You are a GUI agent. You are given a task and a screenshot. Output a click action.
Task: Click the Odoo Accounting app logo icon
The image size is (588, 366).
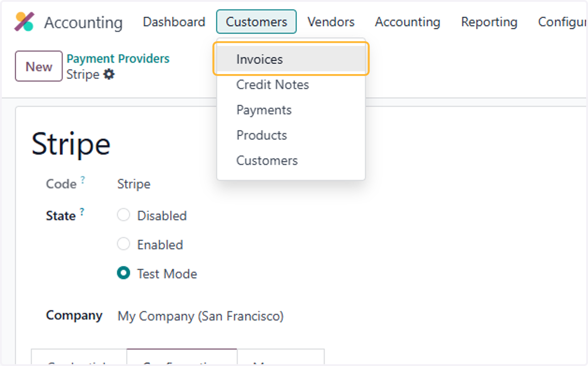(24, 22)
